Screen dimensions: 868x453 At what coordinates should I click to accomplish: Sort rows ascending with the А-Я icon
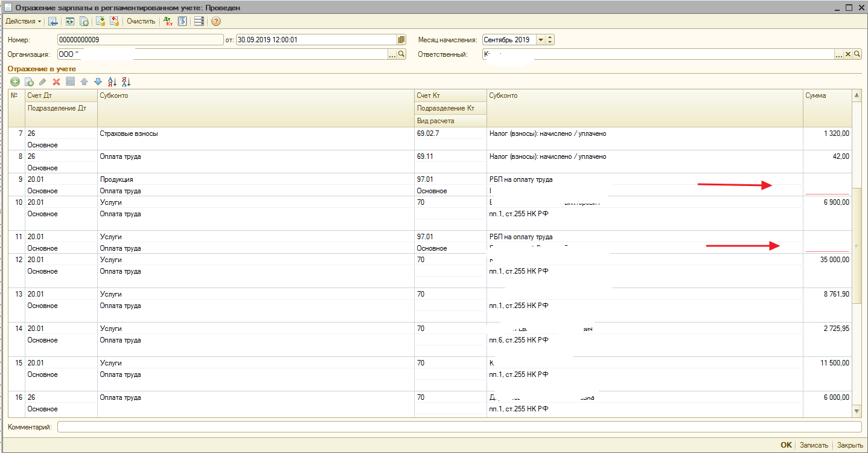coord(112,82)
